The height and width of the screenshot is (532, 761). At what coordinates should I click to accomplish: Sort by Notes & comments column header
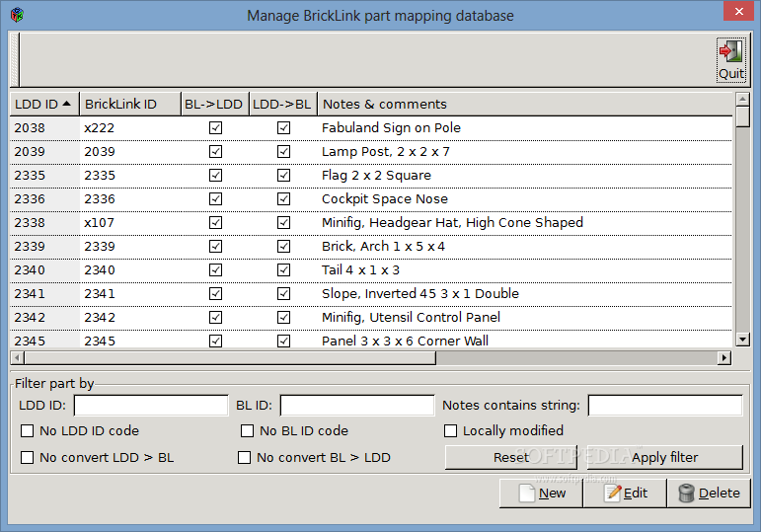[x=525, y=104]
